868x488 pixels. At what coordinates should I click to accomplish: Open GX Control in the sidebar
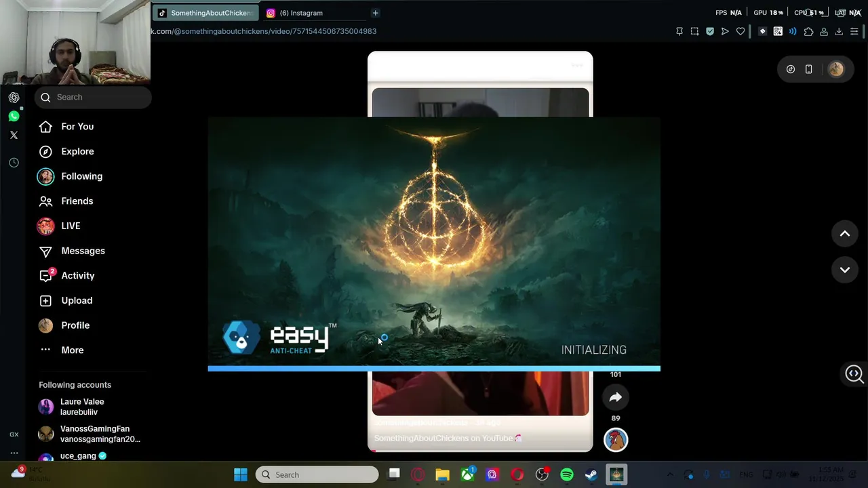coord(14,434)
